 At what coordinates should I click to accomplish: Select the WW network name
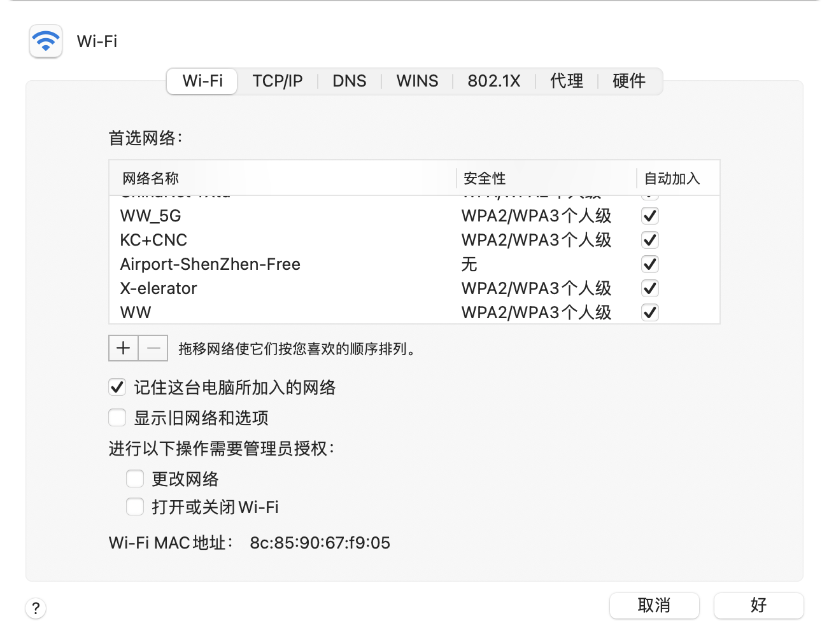click(x=136, y=312)
